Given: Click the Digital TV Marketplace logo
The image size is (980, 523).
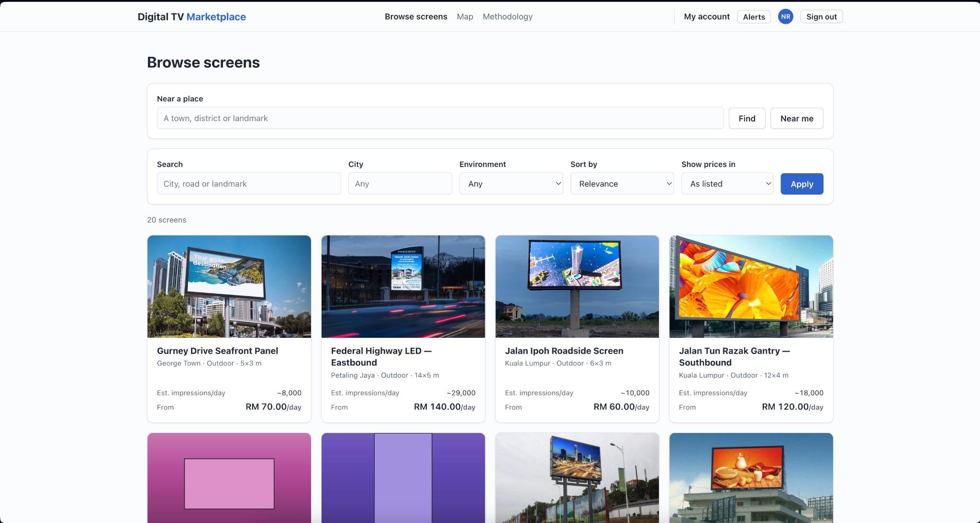Looking at the screenshot, I should 191,17.
